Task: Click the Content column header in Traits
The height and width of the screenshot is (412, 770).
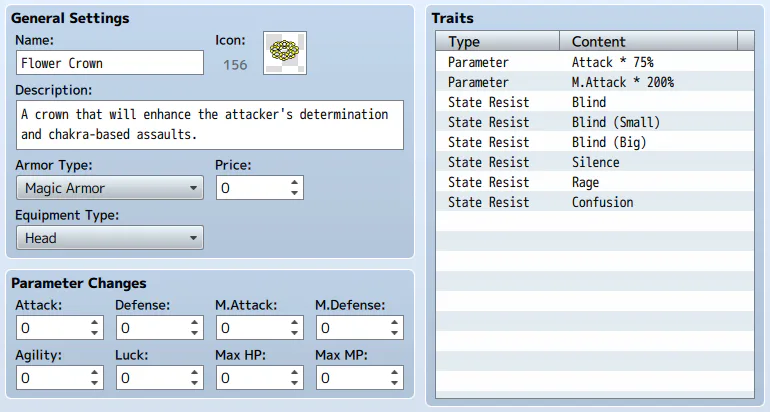Action: [x=648, y=41]
